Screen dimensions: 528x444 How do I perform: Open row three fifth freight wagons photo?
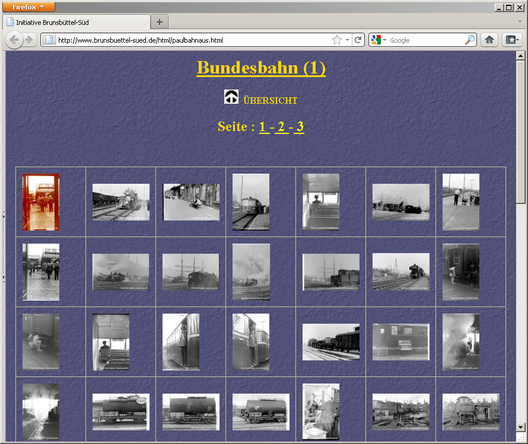point(331,342)
